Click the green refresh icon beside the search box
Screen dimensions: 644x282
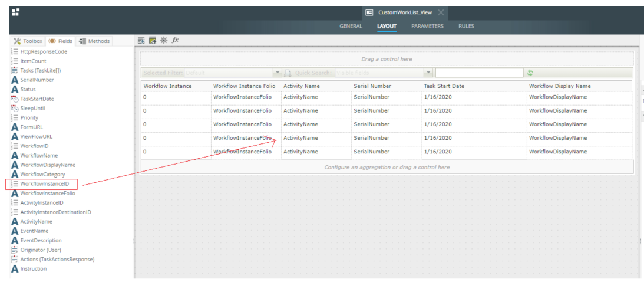click(530, 73)
